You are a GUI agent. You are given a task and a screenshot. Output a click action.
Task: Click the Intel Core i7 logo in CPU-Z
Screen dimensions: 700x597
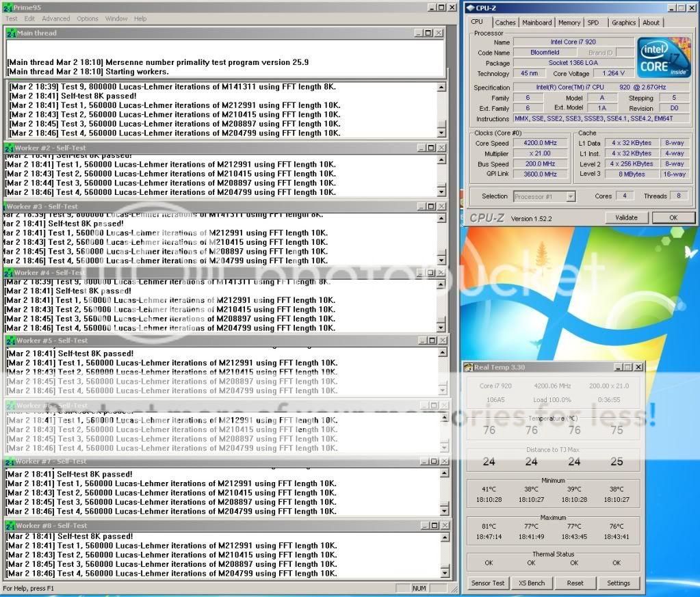point(664,57)
